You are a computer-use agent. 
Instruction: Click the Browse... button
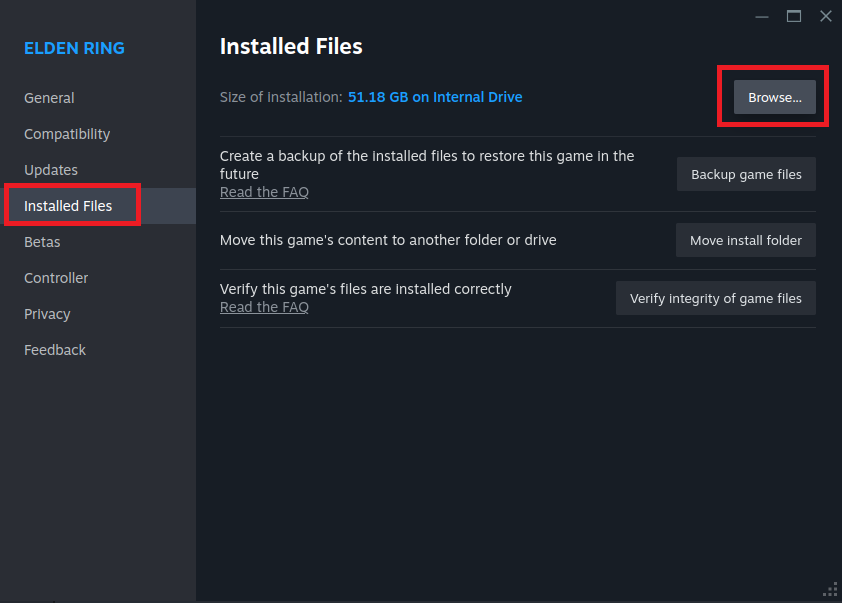[x=775, y=97]
